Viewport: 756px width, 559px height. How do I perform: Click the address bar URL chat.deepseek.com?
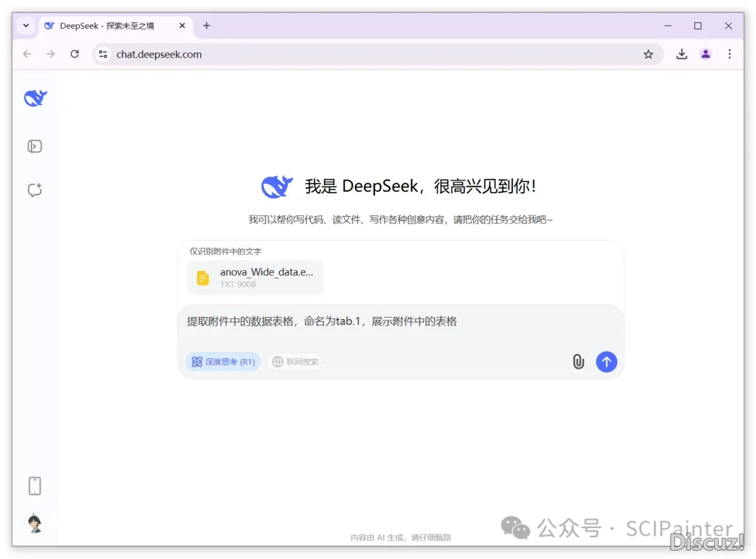[159, 55]
